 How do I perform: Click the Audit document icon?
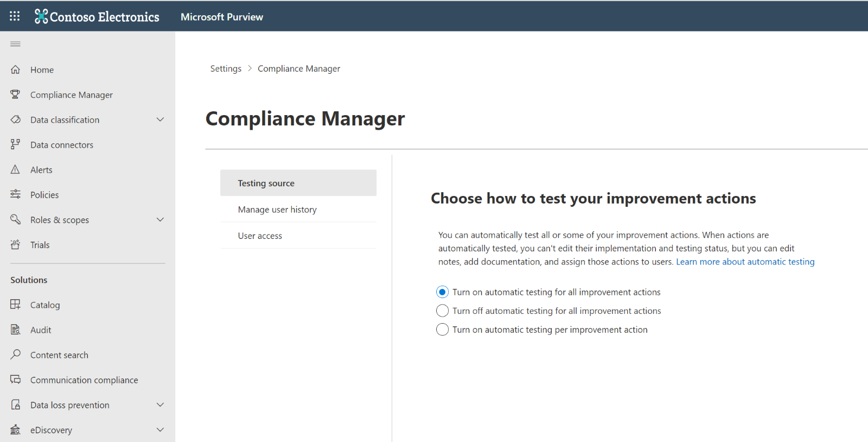(x=16, y=330)
